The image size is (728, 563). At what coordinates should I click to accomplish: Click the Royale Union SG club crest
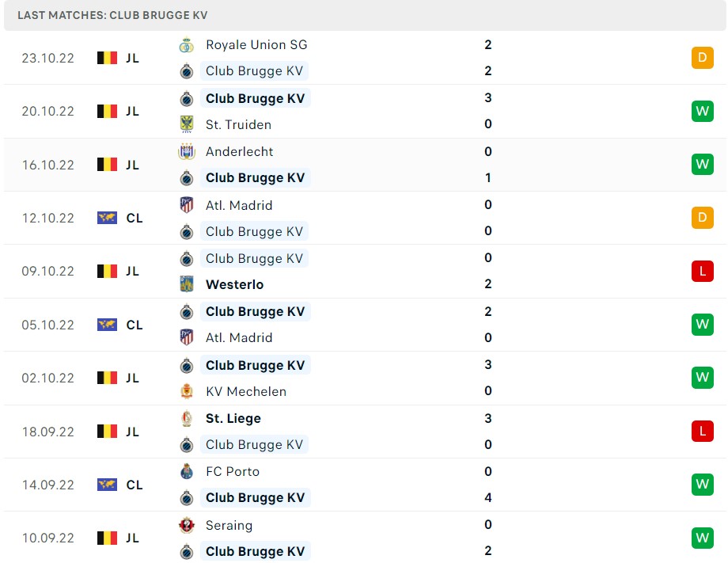[x=187, y=45]
